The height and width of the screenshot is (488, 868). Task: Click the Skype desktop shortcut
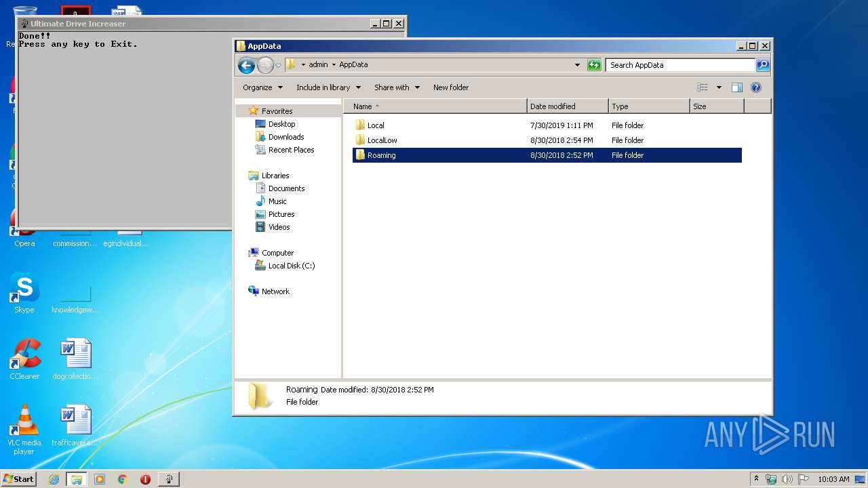click(24, 293)
